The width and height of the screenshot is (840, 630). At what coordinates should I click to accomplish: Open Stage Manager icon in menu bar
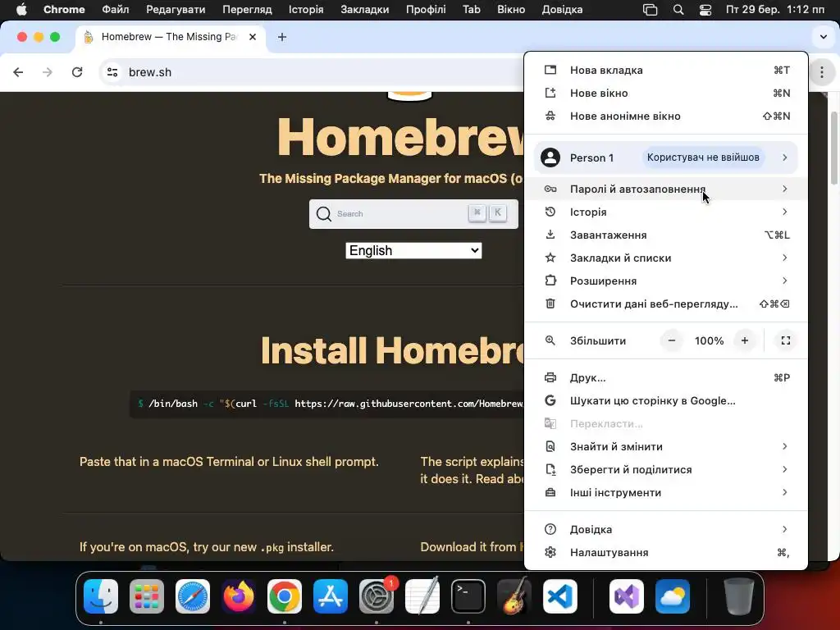click(650, 10)
